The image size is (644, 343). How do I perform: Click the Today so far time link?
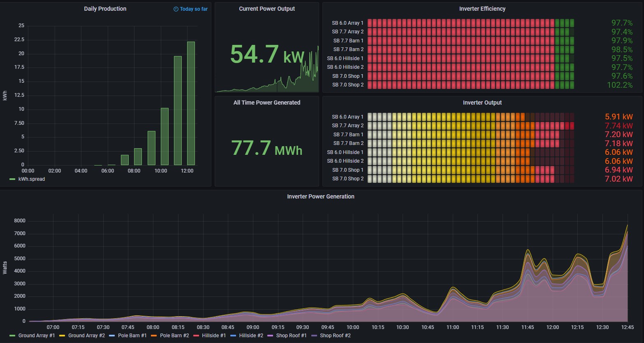pos(193,9)
